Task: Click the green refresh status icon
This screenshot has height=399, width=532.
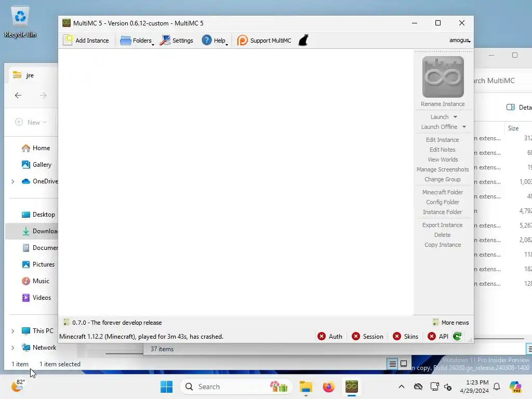Action: pyautogui.click(x=457, y=336)
